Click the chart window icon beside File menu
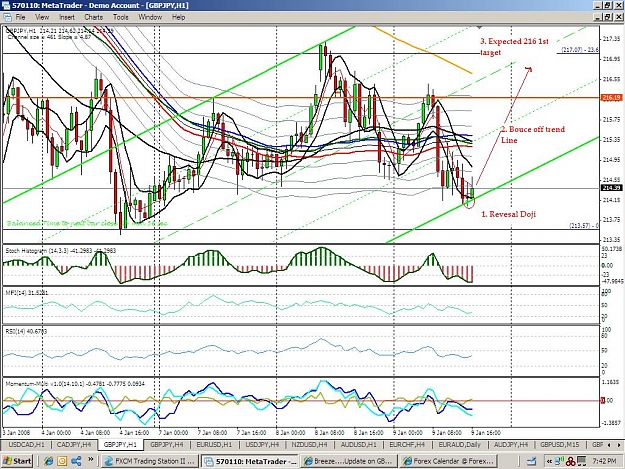 (x=7, y=17)
